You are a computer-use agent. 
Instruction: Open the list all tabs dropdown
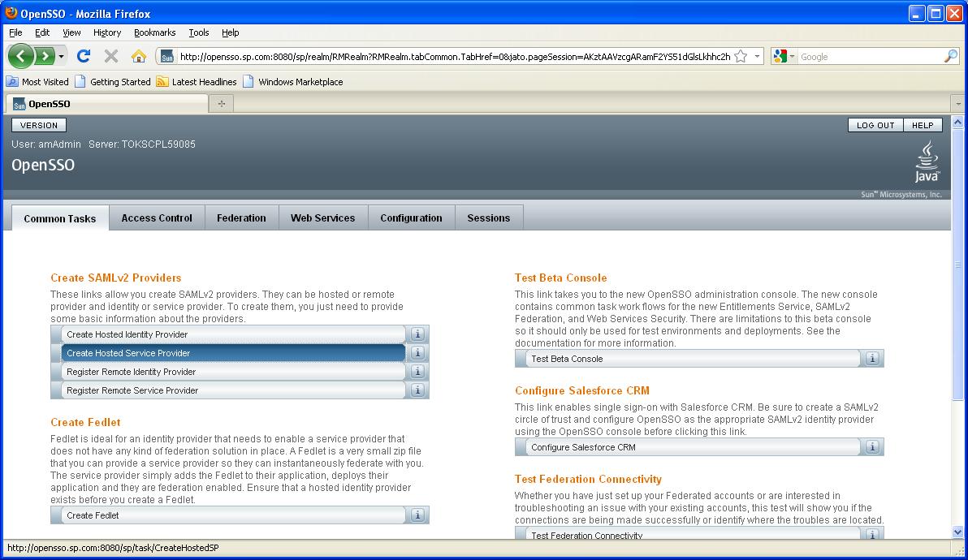[958, 104]
